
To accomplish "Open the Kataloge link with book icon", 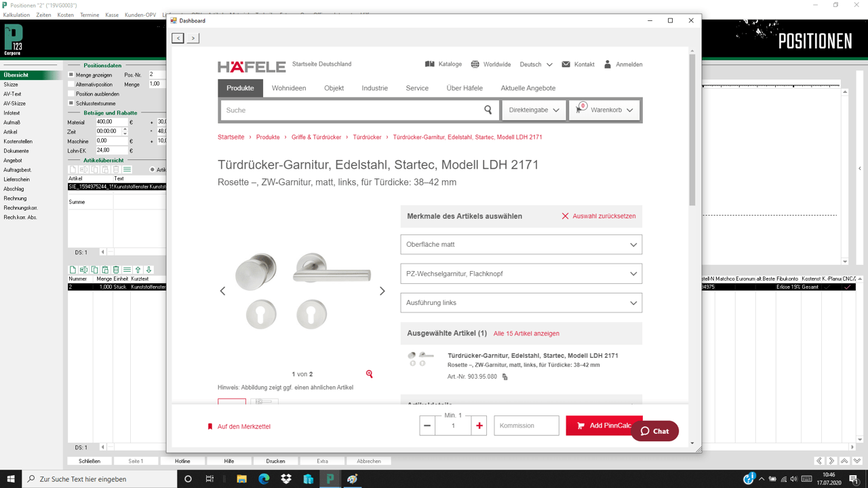I will [x=443, y=64].
